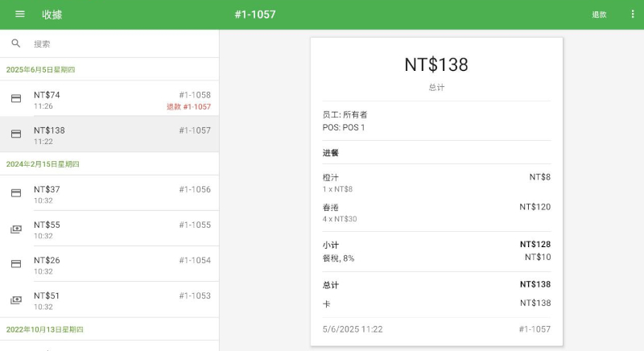The image size is (644, 351).
Task: Click cash icon of receipt #1-1053
Action: 16,300
